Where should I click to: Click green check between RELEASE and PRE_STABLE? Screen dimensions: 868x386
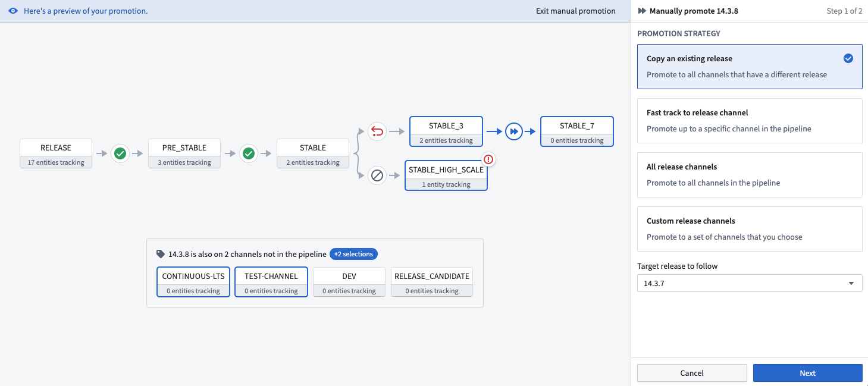(x=120, y=154)
